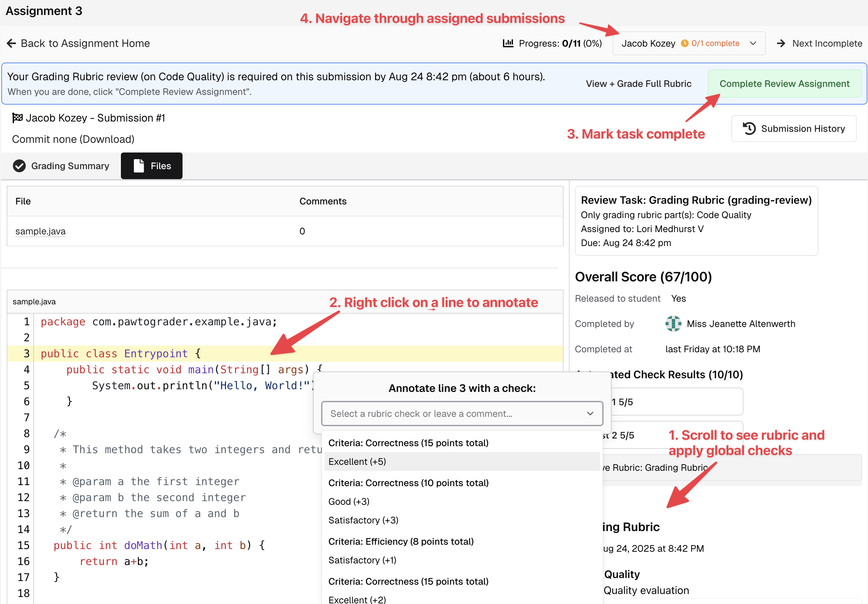
Task: Click the progress bar chart icon
Action: point(508,43)
